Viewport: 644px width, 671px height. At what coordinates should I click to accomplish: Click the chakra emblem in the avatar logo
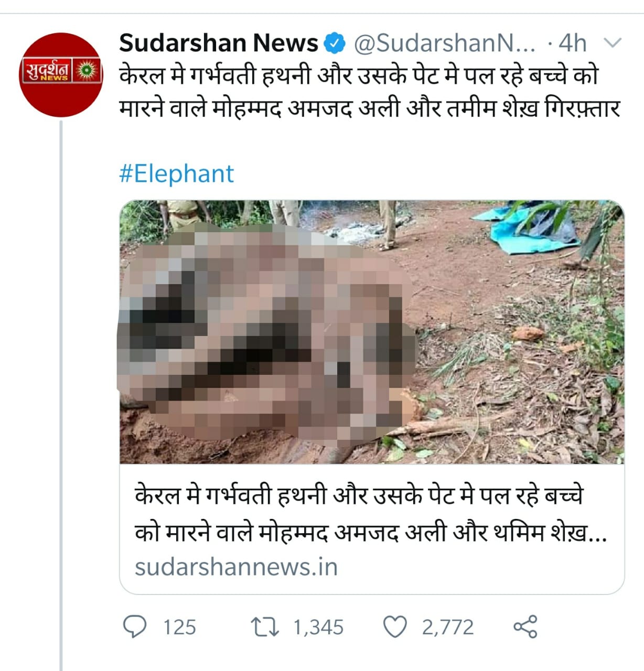pyautogui.click(x=87, y=70)
